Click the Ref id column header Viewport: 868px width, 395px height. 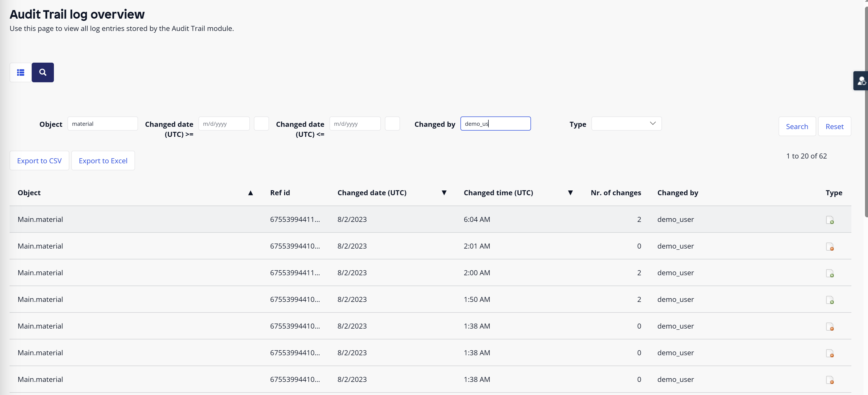click(x=280, y=193)
